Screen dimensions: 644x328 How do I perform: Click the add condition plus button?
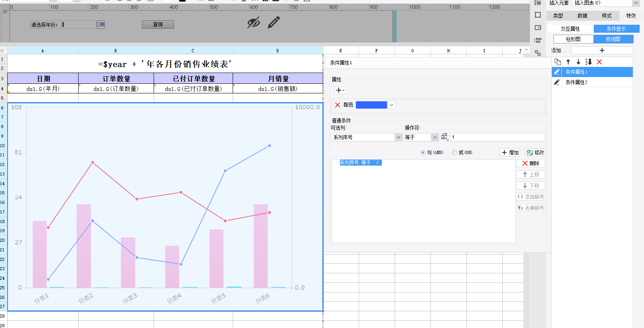[602, 50]
